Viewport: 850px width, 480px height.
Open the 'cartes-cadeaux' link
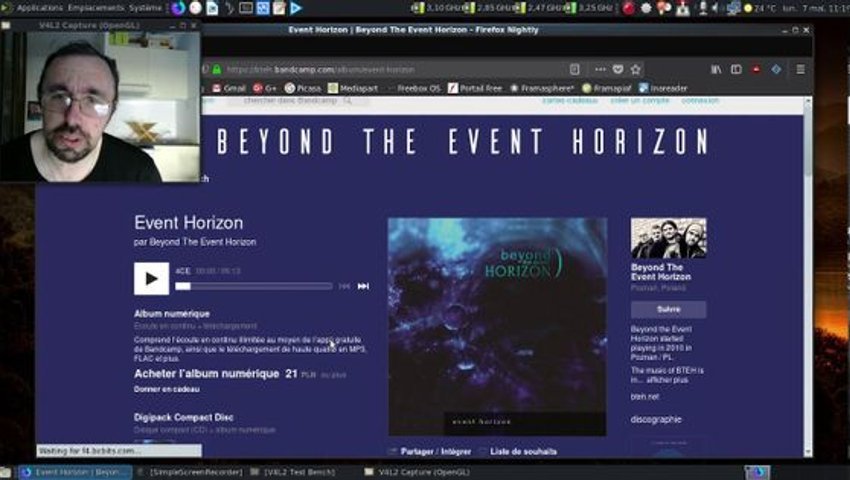pos(570,101)
